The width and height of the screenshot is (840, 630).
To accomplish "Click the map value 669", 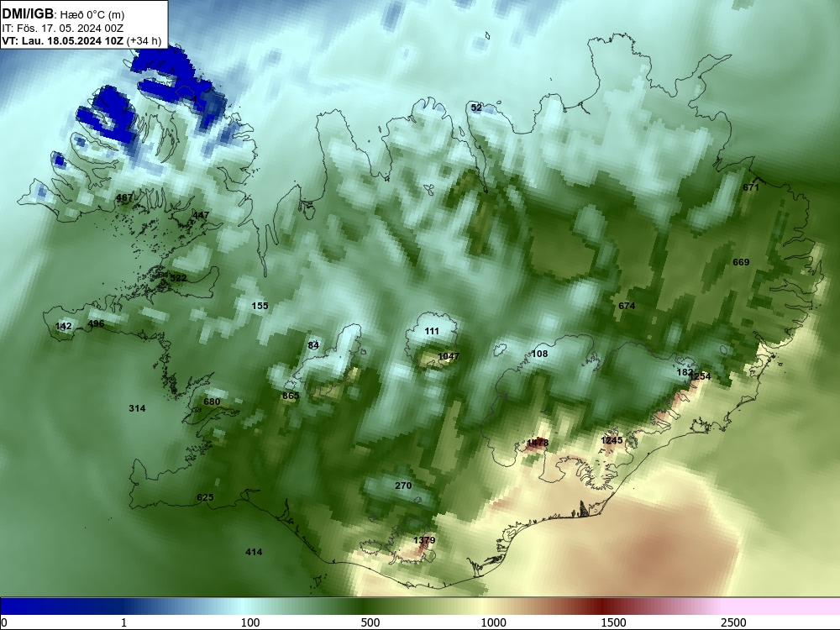I will click(741, 262).
